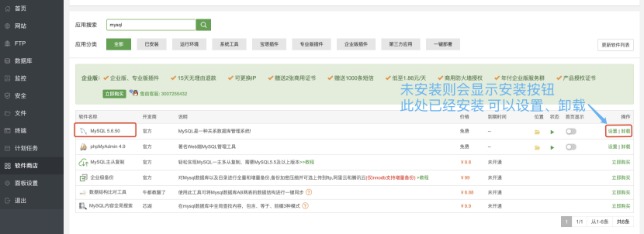Click 立即购买 for MySQL主从复制
The image size is (644, 234).
pos(621,162)
